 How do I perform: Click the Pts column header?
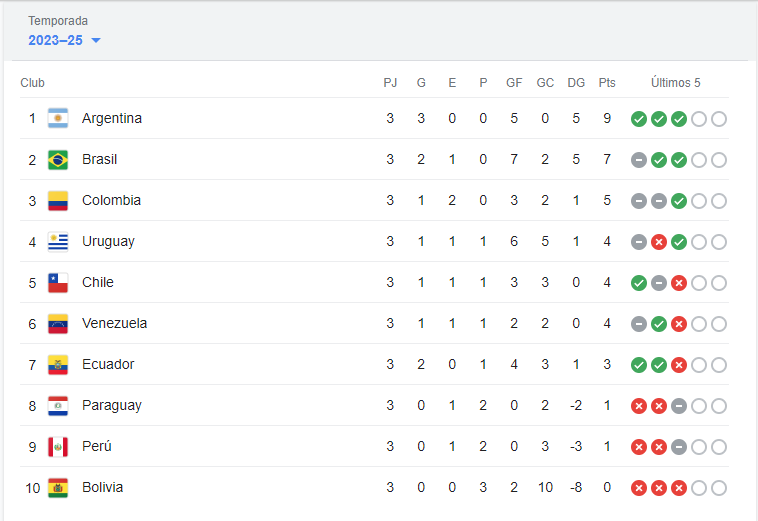coord(607,83)
